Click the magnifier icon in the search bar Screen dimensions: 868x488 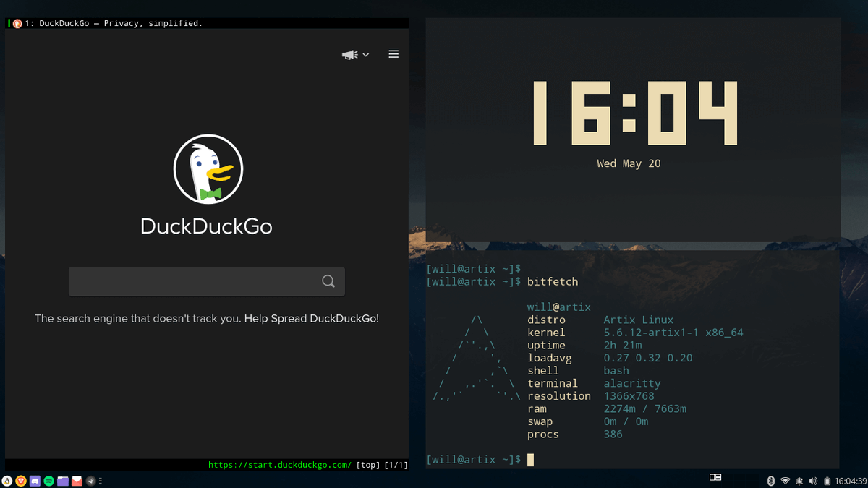click(328, 281)
